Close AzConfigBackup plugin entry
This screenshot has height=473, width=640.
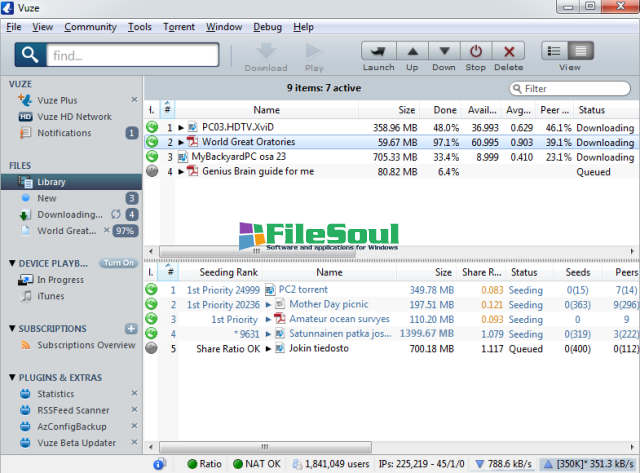(x=134, y=426)
